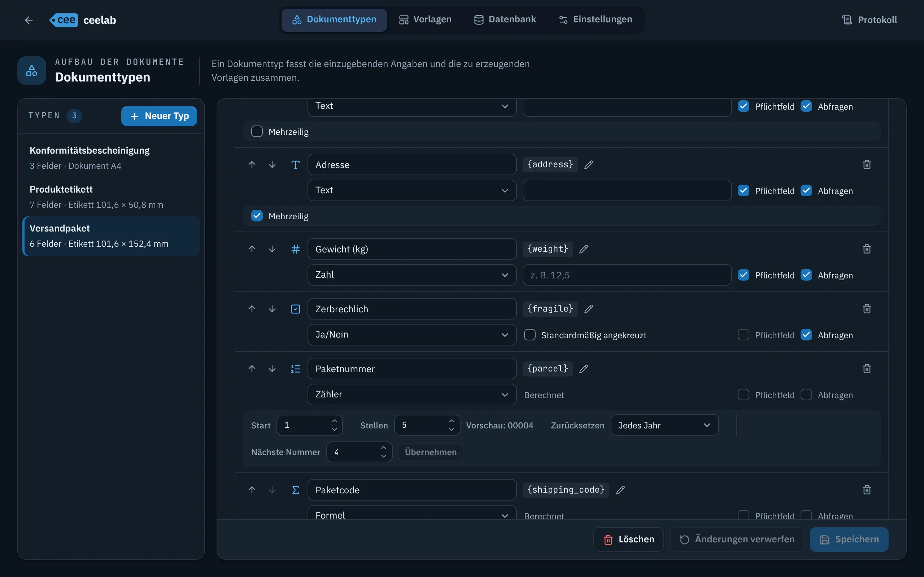Move Gewicht (kg) field up
This screenshot has height=577, width=924.
(252, 249)
